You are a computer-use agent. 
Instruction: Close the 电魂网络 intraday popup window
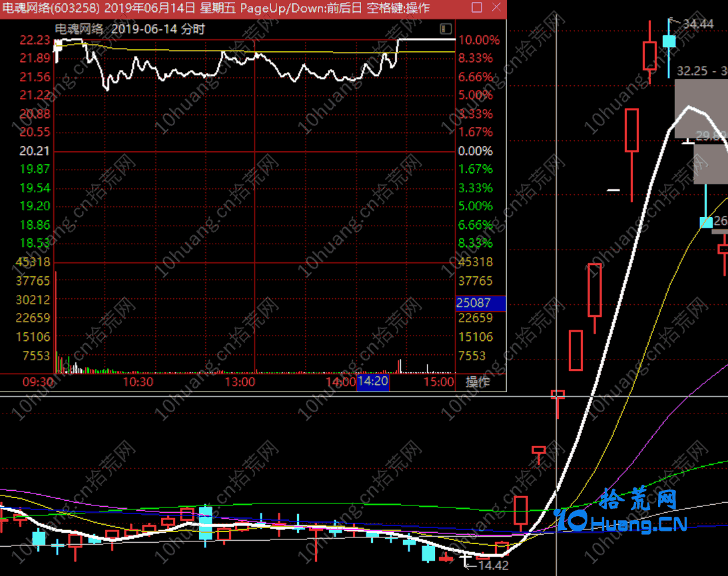(x=496, y=7)
